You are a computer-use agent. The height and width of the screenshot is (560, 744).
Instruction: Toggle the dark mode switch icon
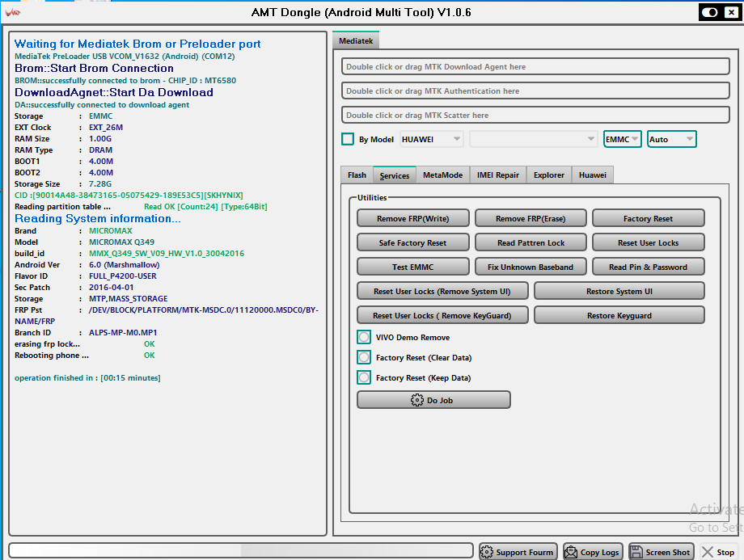tap(710, 12)
